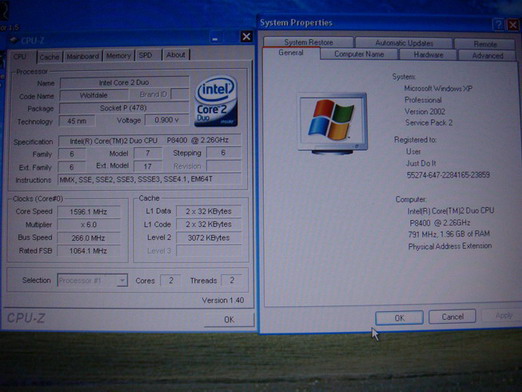
Task: Click the product ID '55274-647-2284165-23859'
Action: (x=448, y=175)
